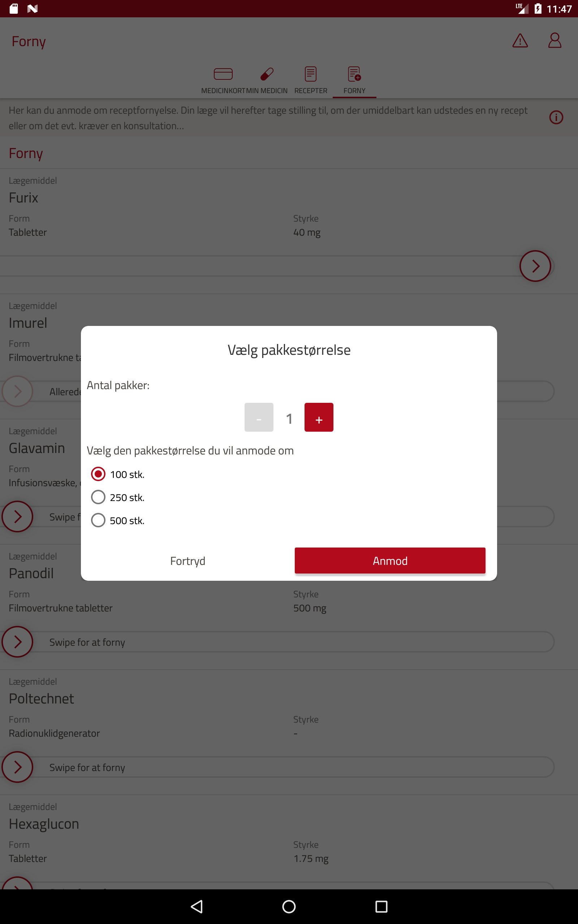Select the Medicinkort tab
Image resolution: width=578 pixels, height=924 pixels.
coord(223,80)
